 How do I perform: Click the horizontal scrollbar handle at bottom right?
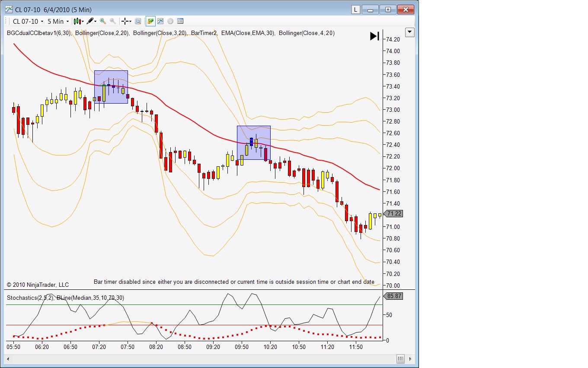click(x=400, y=359)
